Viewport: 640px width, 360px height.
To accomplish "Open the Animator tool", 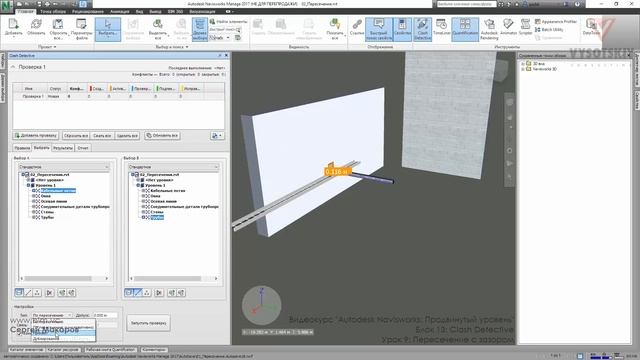I will click(x=508, y=27).
